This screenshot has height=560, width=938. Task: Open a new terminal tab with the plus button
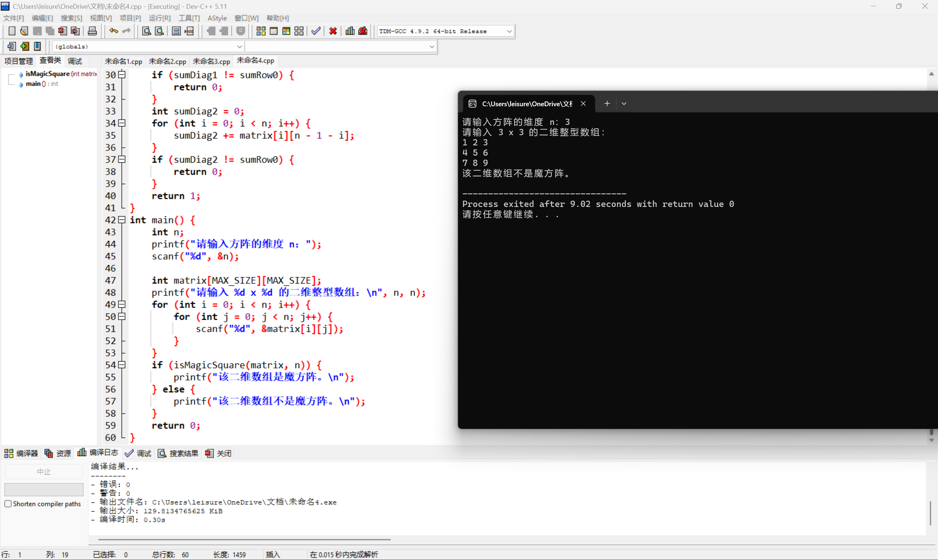607,103
